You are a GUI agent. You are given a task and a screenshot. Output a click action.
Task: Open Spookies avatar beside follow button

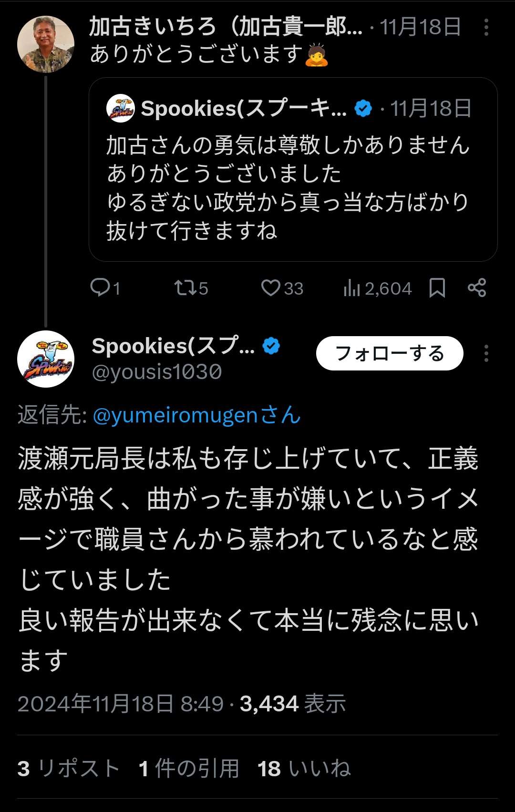coord(46,359)
